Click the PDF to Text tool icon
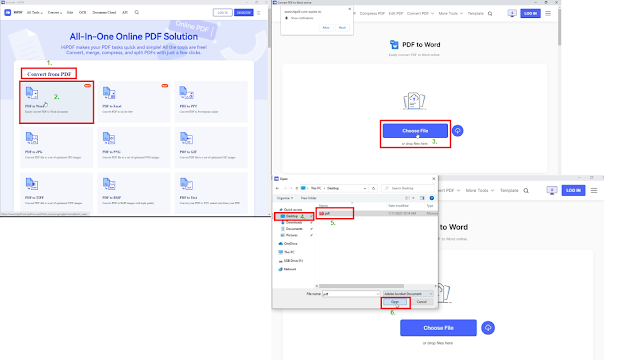This screenshot has width=640, height=360. pos(187,184)
